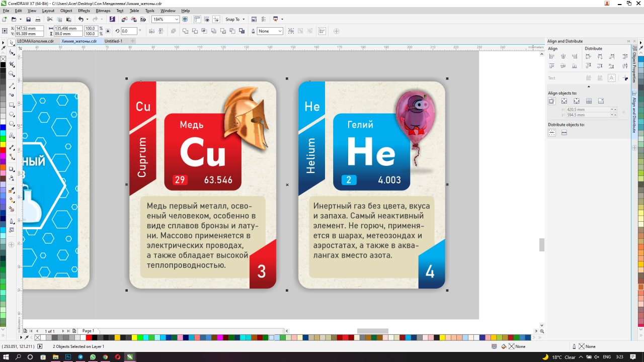Expand the Open file dropdown arrow
Viewport: 644px width, 362px height.
click(20, 19)
